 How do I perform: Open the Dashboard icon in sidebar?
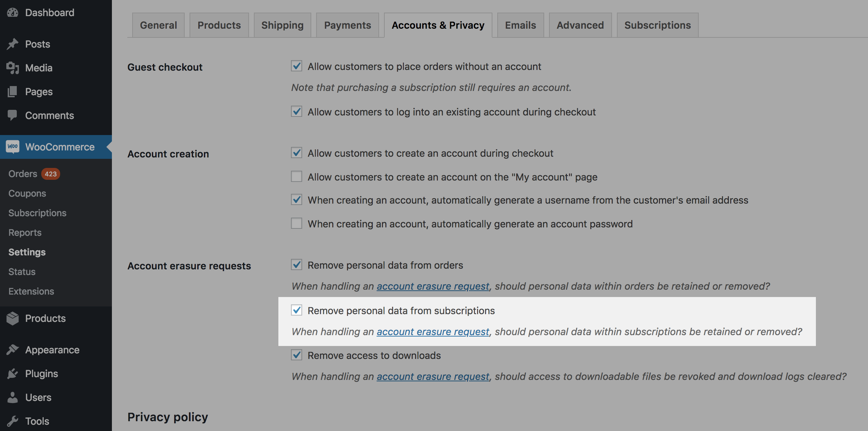click(x=13, y=13)
